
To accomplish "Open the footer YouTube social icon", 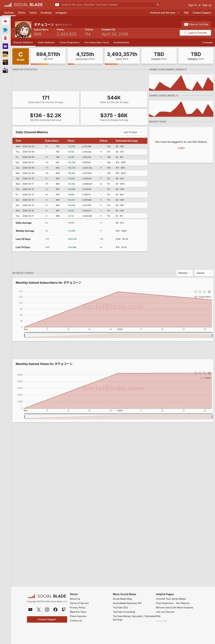I will click(30, 610).
